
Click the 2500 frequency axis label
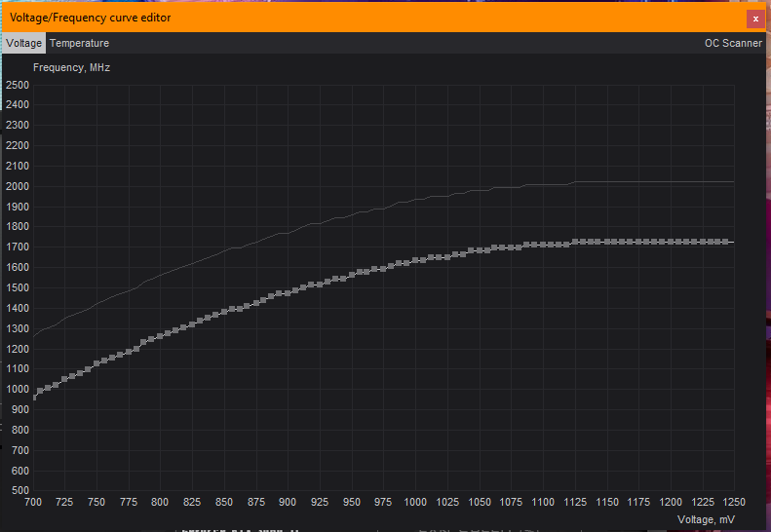(x=18, y=85)
